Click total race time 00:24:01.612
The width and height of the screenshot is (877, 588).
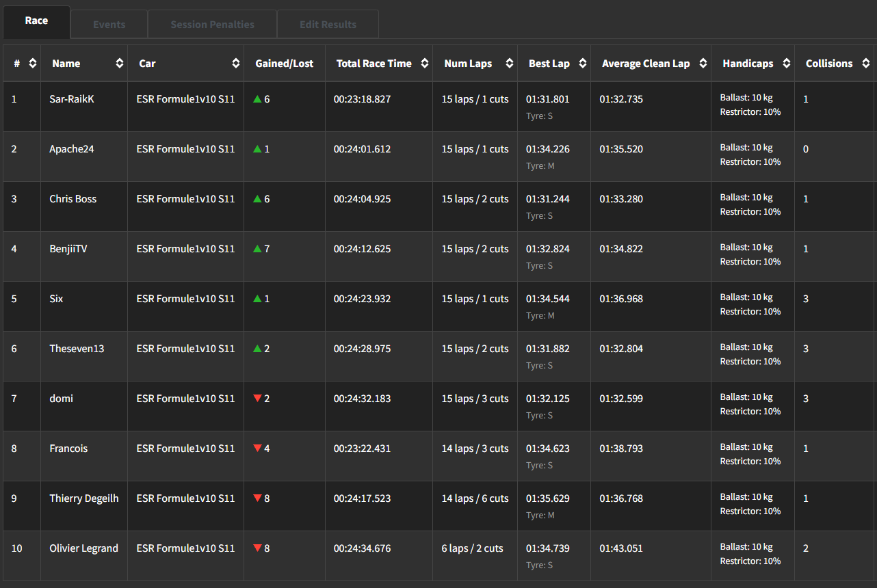(363, 149)
